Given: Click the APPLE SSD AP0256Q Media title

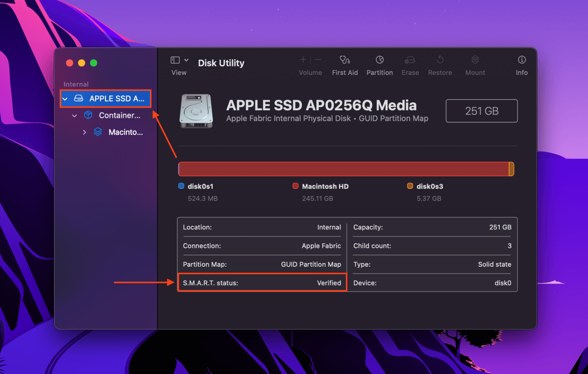Looking at the screenshot, I should pyautogui.click(x=321, y=105).
